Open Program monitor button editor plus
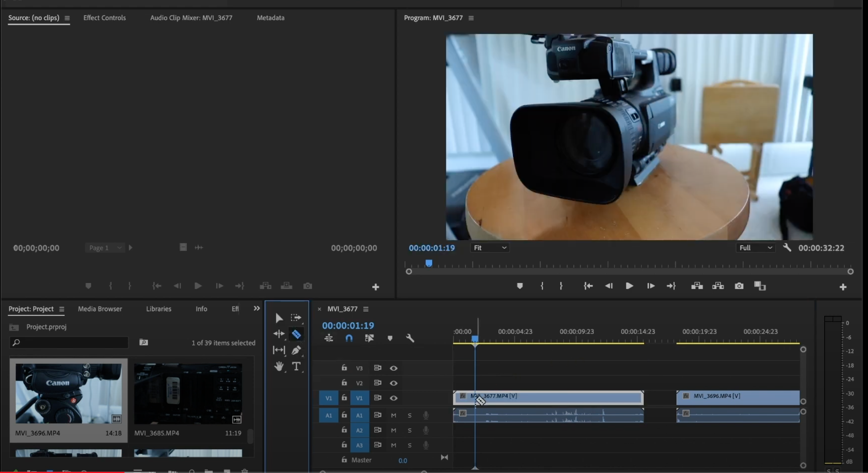The height and width of the screenshot is (473, 868). pyautogui.click(x=843, y=287)
